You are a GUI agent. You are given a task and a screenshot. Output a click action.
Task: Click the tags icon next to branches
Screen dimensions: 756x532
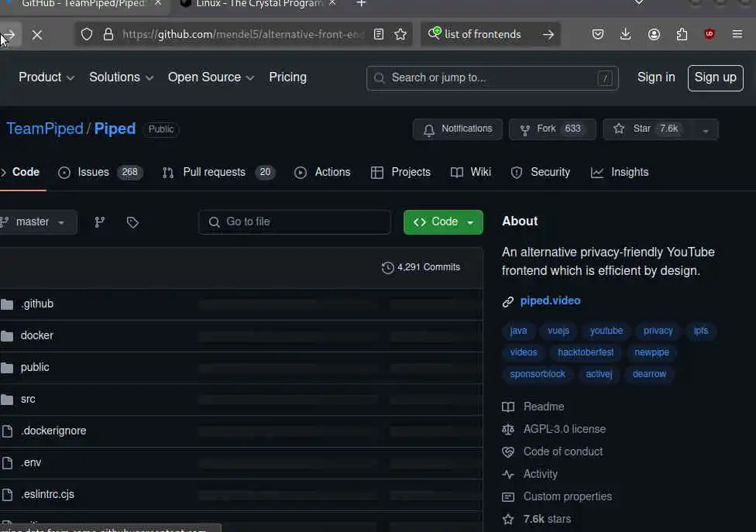(132, 222)
